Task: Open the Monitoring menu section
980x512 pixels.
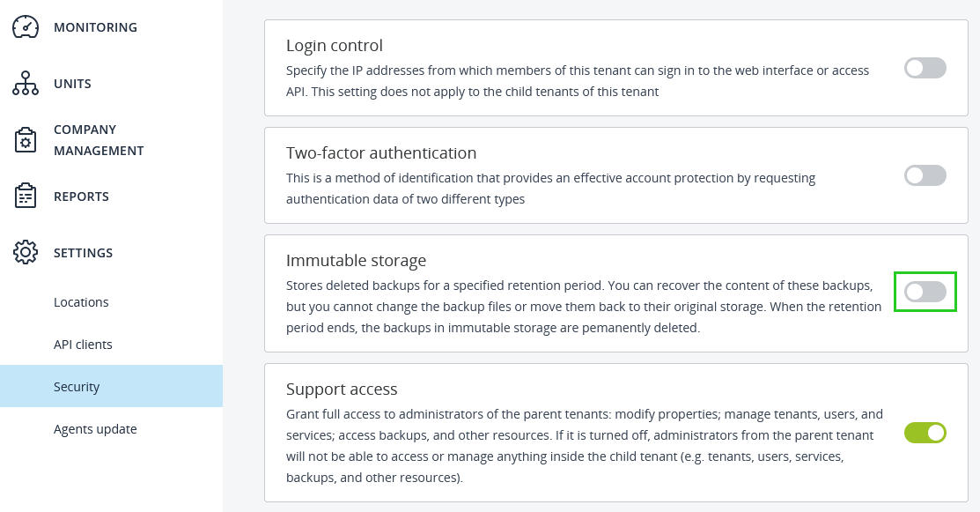Action: [95, 27]
